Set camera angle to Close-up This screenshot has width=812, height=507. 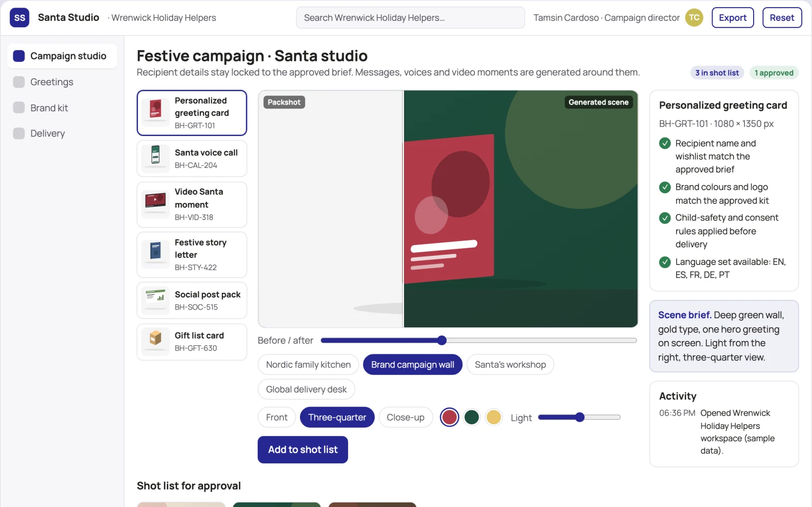pyautogui.click(x=405, y=417)
